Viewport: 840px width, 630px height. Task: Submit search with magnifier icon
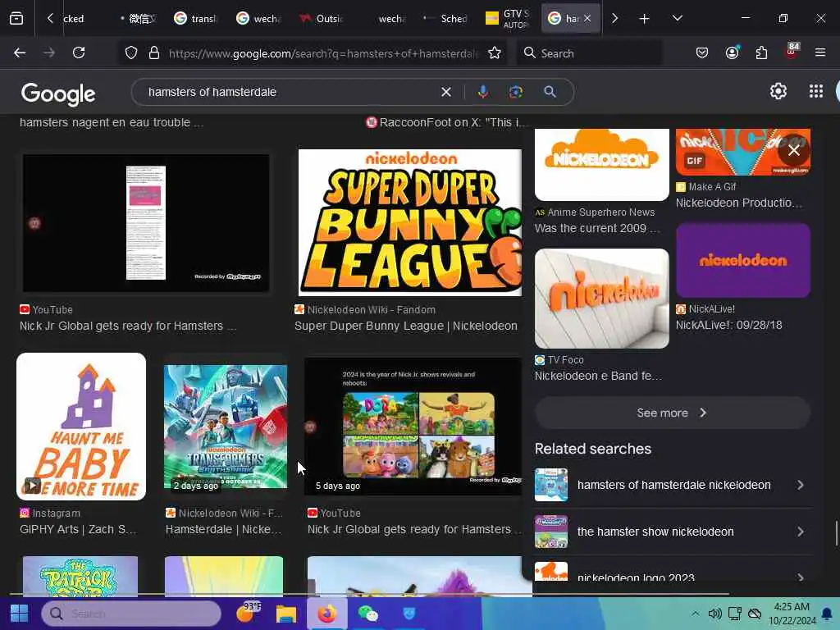pyautogui.click(x=550, y=92)
